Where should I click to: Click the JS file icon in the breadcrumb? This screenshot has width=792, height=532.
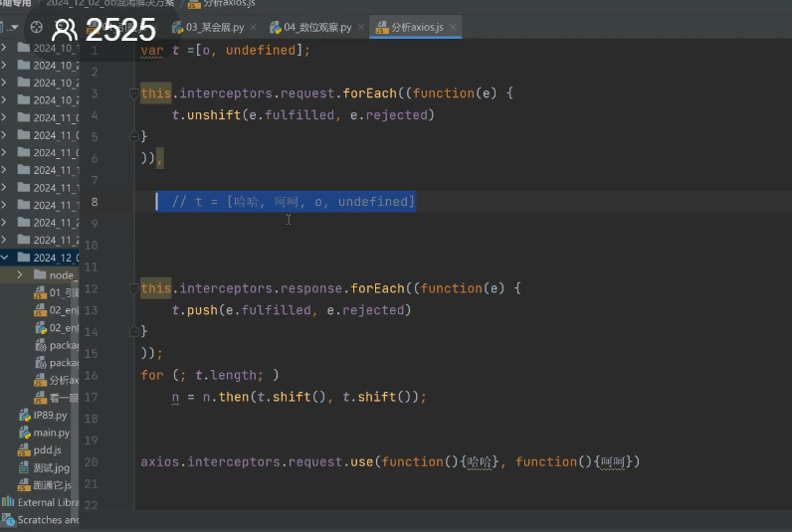194,4
